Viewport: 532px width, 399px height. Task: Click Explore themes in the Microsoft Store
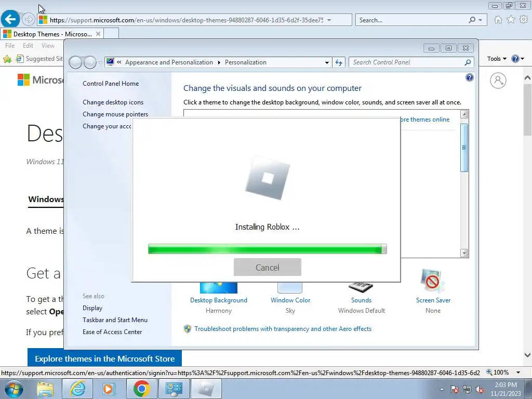[x=104, y=358]
